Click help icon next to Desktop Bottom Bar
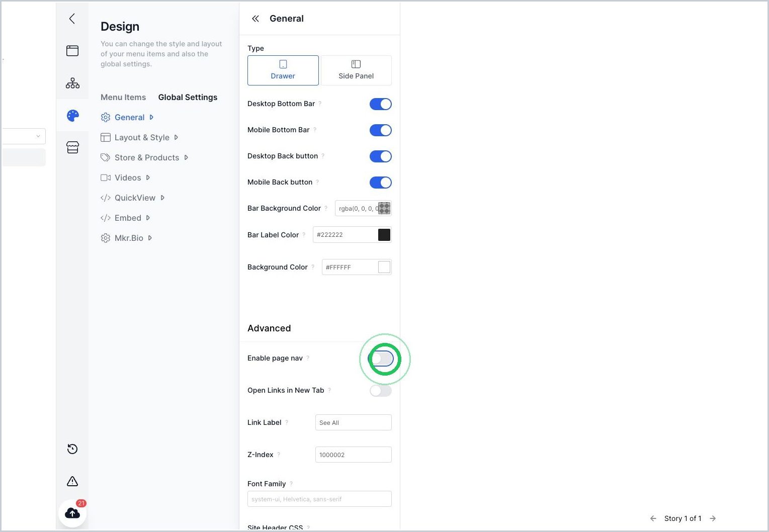 pos(320,104)
